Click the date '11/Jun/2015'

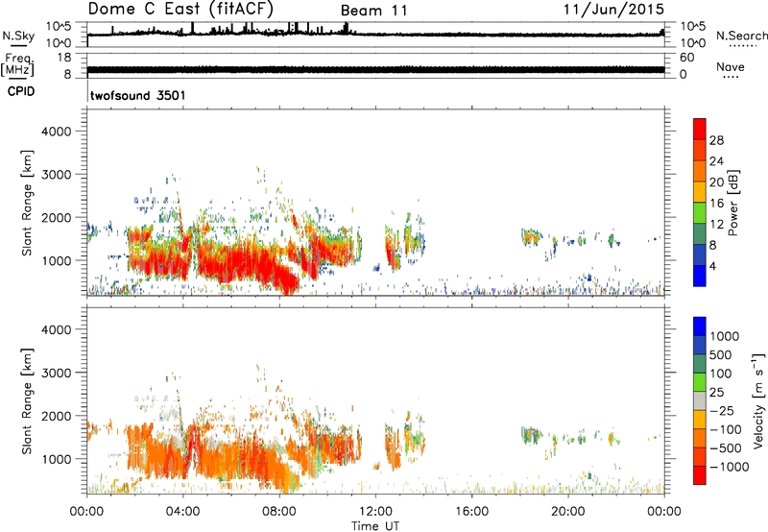613,9
